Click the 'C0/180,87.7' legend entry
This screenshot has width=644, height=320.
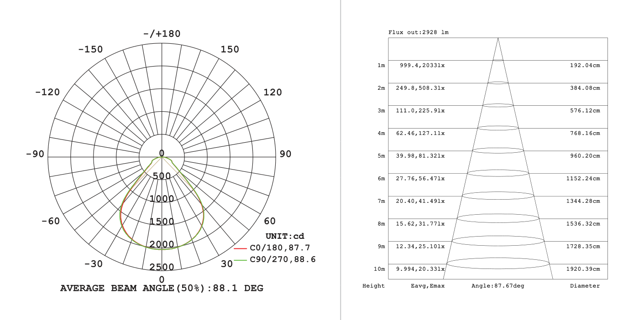(280, 248)
